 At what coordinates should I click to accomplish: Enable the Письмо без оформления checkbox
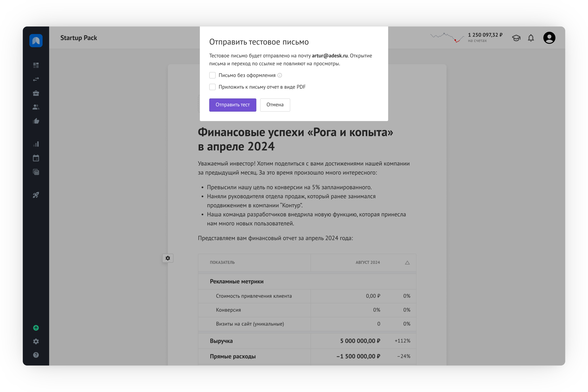point(212,75)
